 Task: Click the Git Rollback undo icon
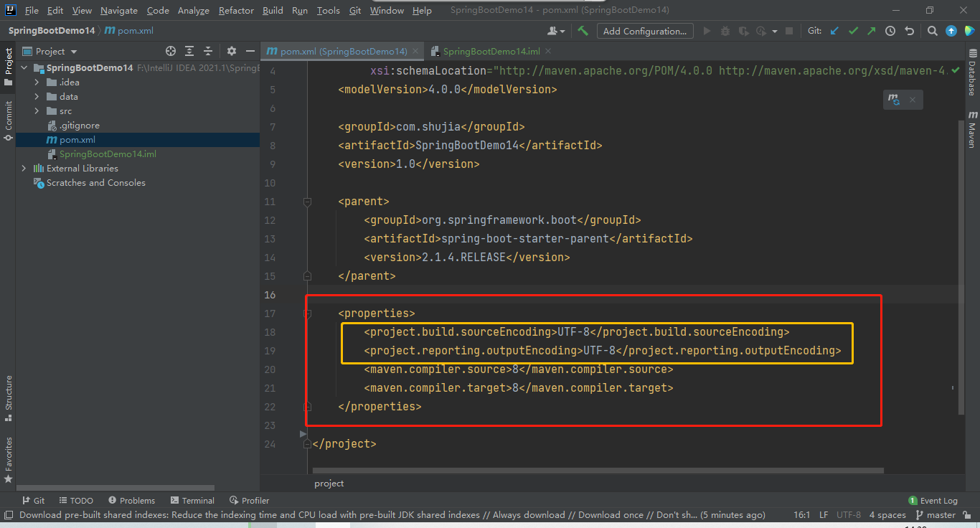910,31
